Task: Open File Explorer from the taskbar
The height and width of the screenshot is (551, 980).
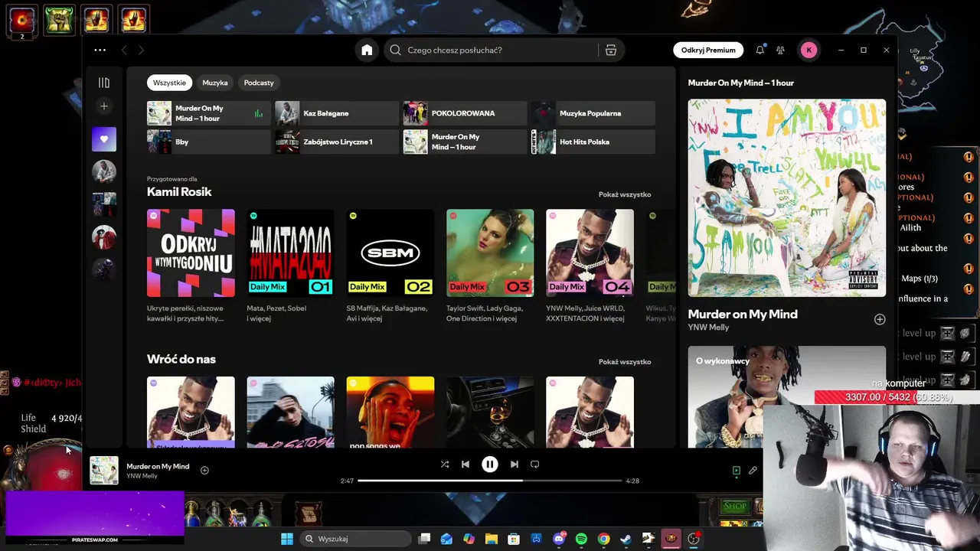Action: [492, 539]
